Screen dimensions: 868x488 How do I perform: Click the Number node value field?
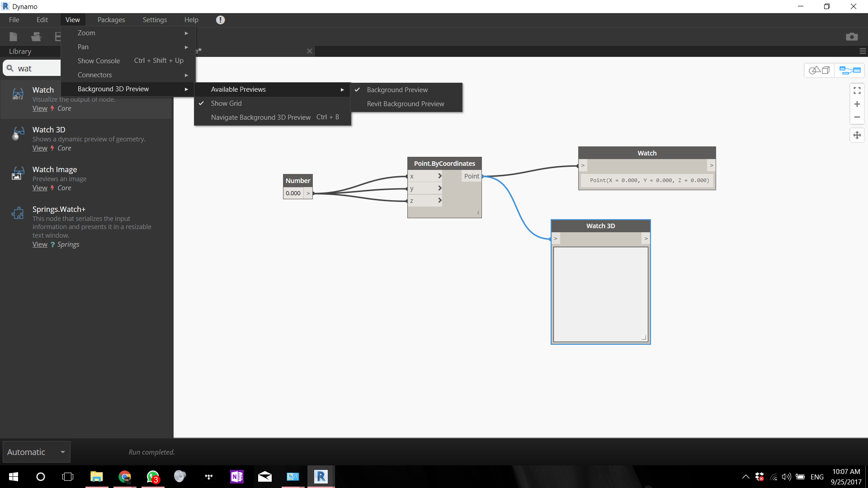[x=293, y=193]
